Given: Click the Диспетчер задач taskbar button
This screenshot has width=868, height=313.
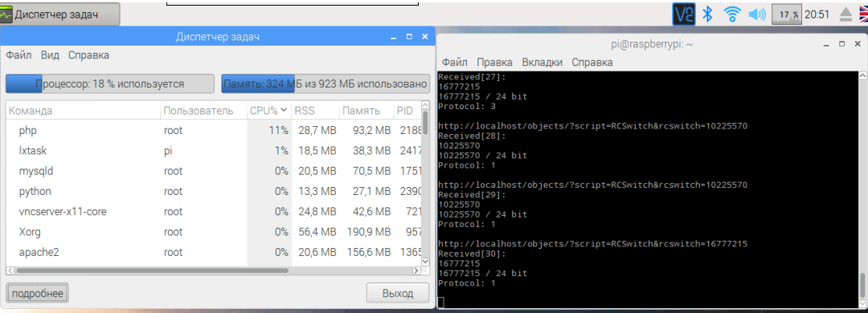Looking at the screenshot, I should (59, 14).
